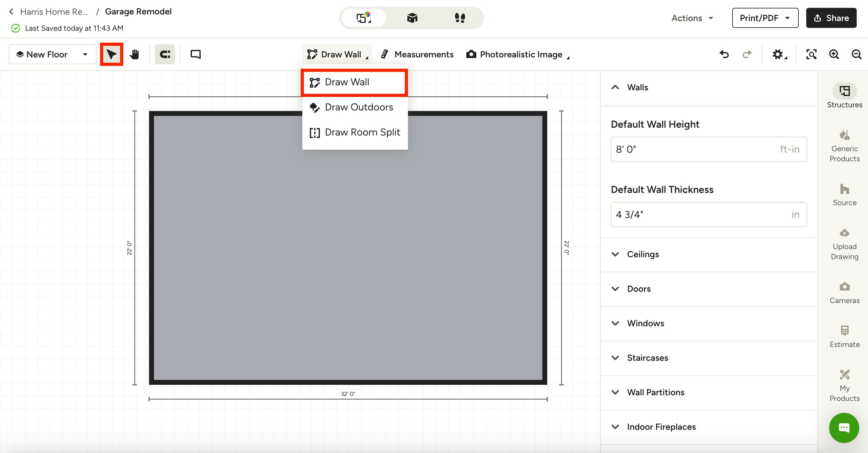Screen dimensions: 868x453
Task: Expand the Windows section
Action: pyautogui.click(x=709, y=323)
